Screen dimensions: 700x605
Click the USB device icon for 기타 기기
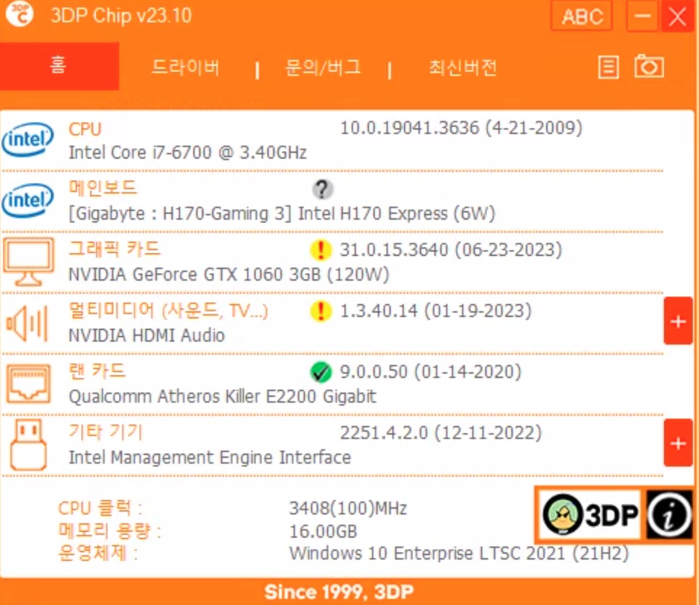click(28, 445)
